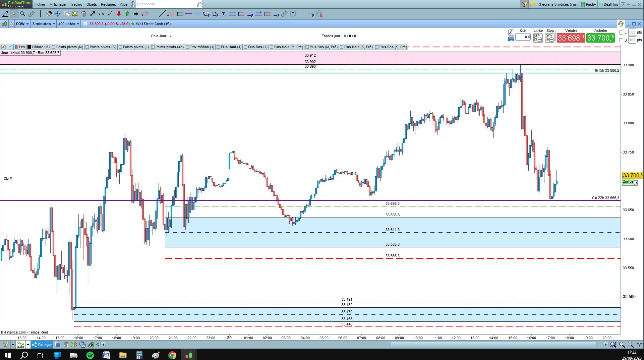Open the Fichier menu
This screenshot has height=360, width=644.
(x=40, y=4)
